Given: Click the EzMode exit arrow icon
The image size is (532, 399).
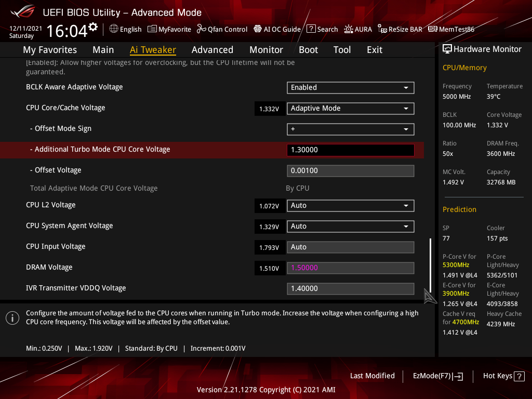Looking at the screenshot, I should point(458,376).
